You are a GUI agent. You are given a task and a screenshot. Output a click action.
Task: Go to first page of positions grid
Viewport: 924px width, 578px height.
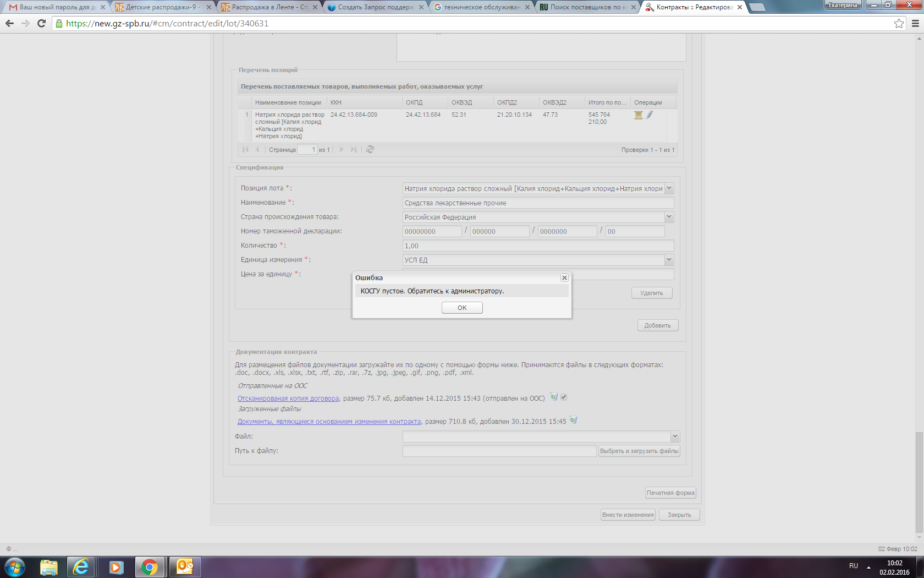pos(245,149)
